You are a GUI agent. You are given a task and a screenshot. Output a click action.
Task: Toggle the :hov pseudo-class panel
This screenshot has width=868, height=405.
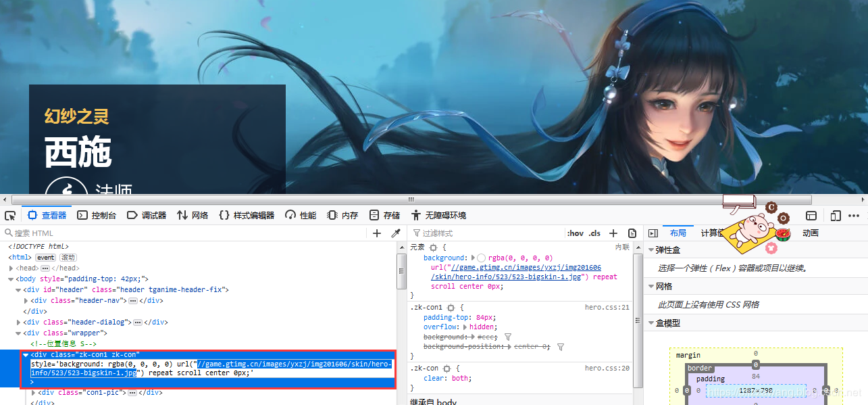576,233
